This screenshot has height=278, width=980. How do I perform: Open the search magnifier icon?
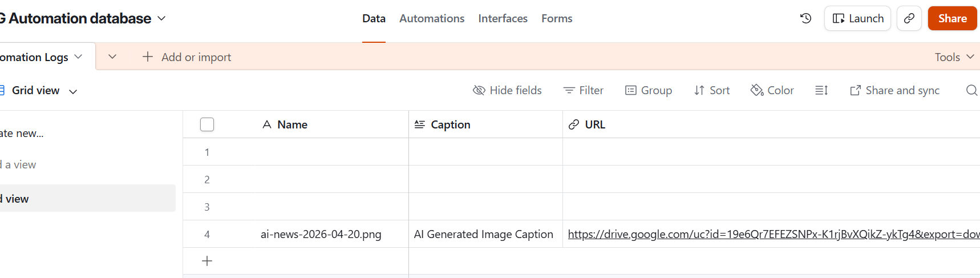pos(971,90)
